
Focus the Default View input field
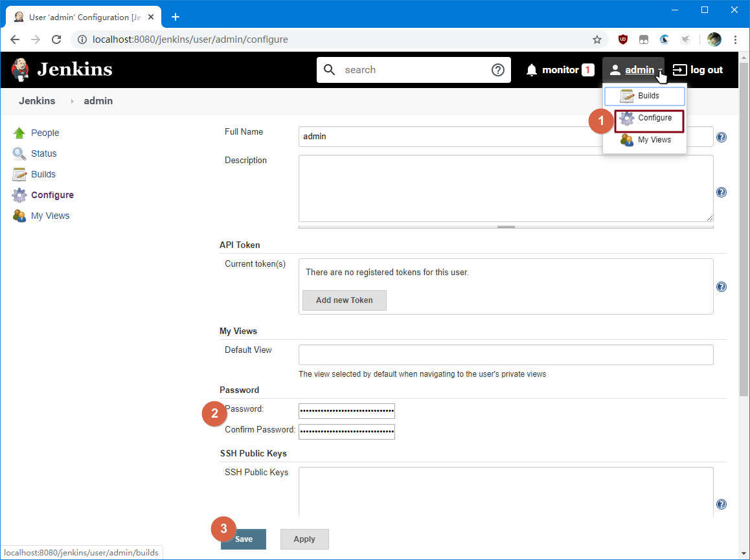click(506, 355)
